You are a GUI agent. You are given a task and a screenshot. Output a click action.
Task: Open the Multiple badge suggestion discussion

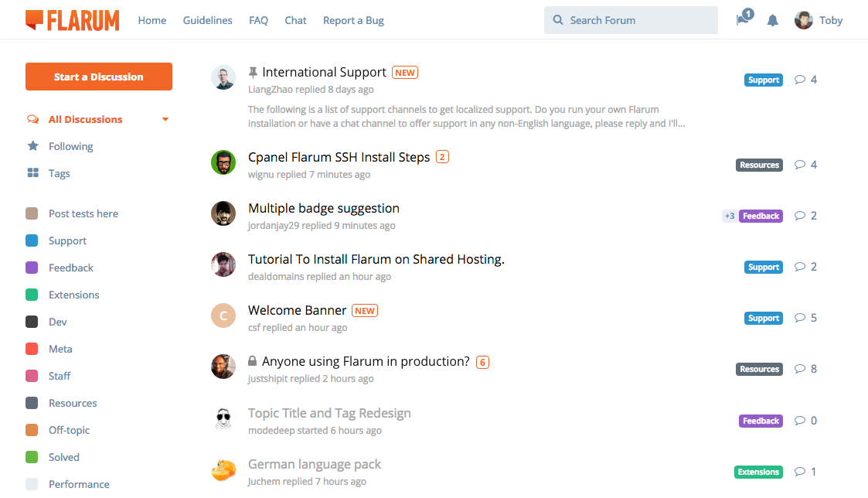[x=324, y=208]
